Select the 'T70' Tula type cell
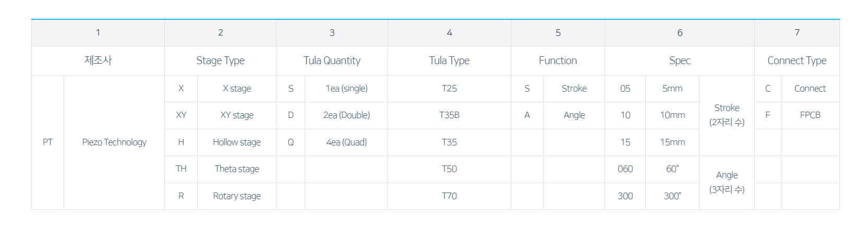Screen dimensions: 868x228 coord(449,196)
